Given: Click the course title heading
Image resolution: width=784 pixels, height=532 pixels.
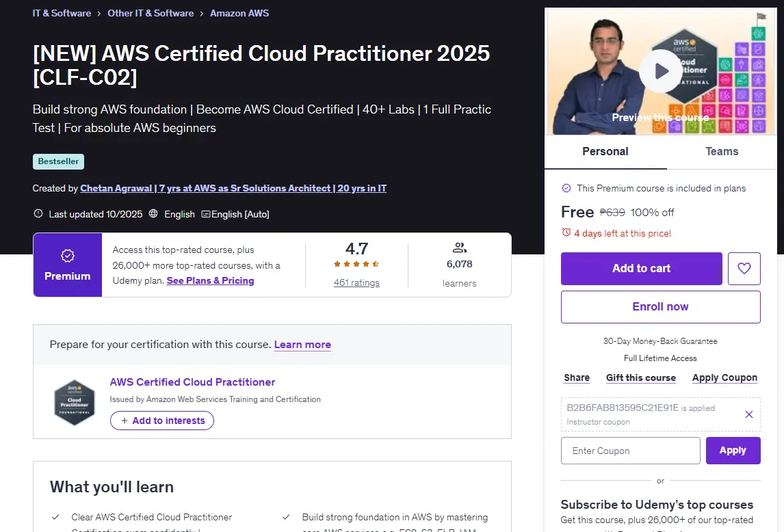Looking at the screenshot, I should point(261,65).
